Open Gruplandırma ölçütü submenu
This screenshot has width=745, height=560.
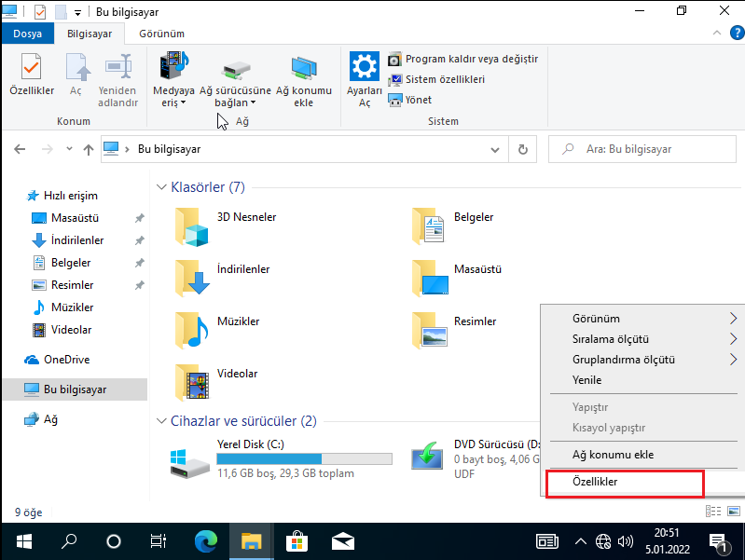point(643,360)
